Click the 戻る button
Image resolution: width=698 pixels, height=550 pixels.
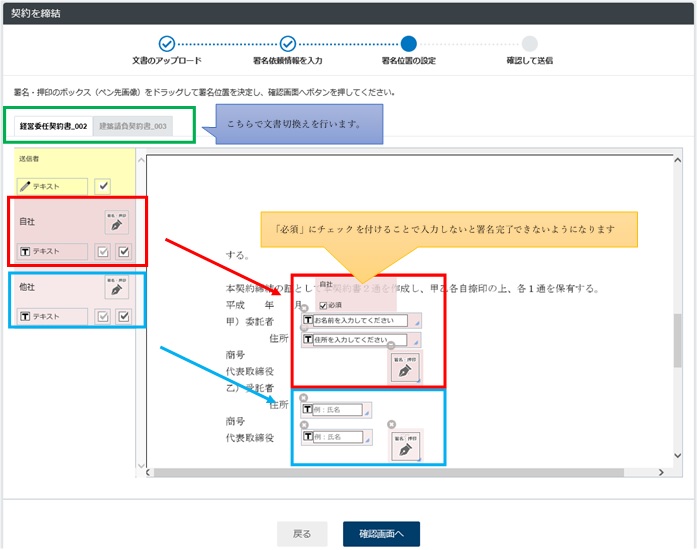tap(302, 534)
